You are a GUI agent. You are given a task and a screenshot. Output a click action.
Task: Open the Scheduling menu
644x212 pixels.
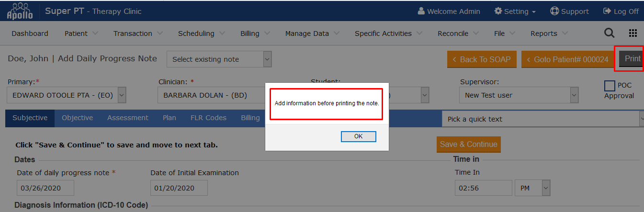201,33
